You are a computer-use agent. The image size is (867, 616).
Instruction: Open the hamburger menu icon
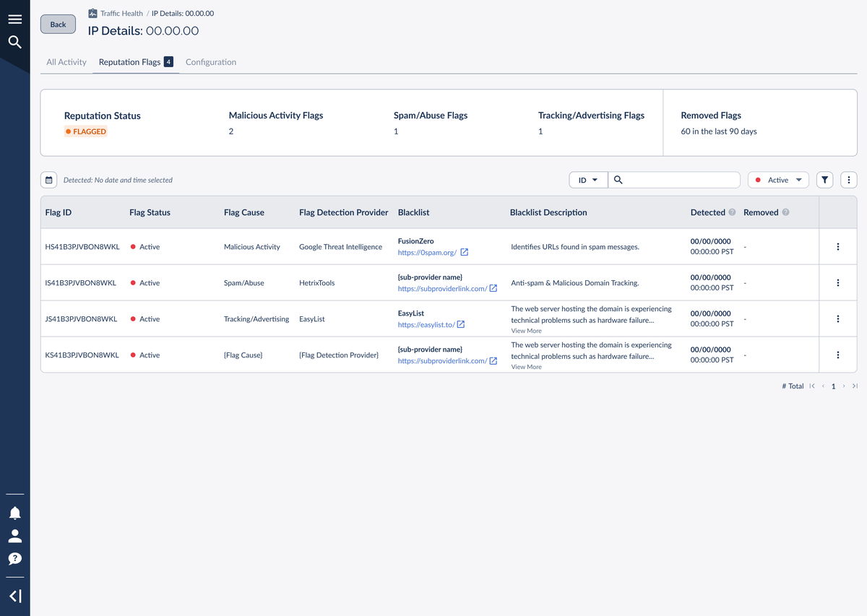pos(14,19)
